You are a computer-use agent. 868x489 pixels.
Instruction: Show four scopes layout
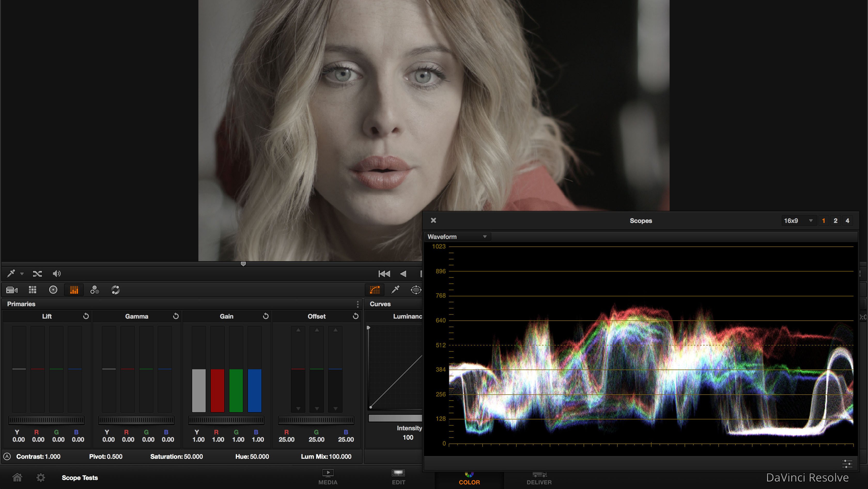(x=847, y=221)
